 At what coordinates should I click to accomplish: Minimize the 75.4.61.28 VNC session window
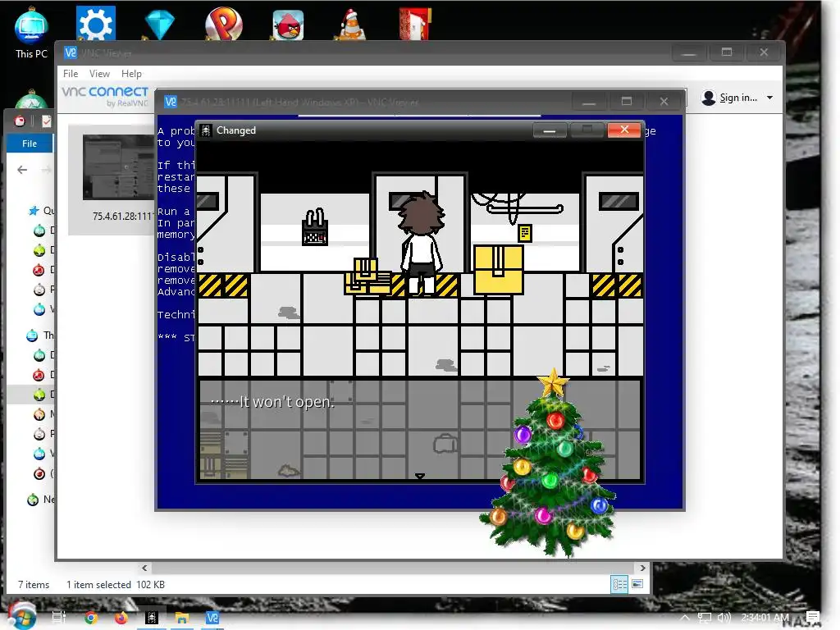click(589, 102)
